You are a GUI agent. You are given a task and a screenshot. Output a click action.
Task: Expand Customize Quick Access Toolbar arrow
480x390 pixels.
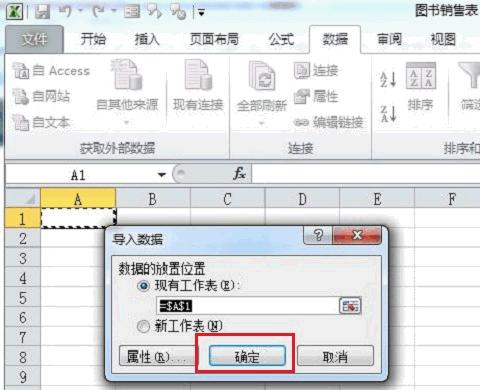tap(201, 13)
